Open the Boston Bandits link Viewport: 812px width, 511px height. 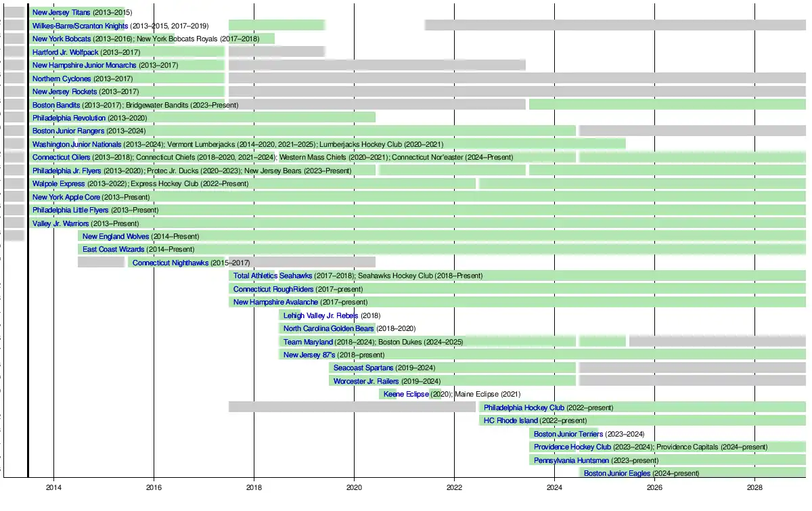56,105
